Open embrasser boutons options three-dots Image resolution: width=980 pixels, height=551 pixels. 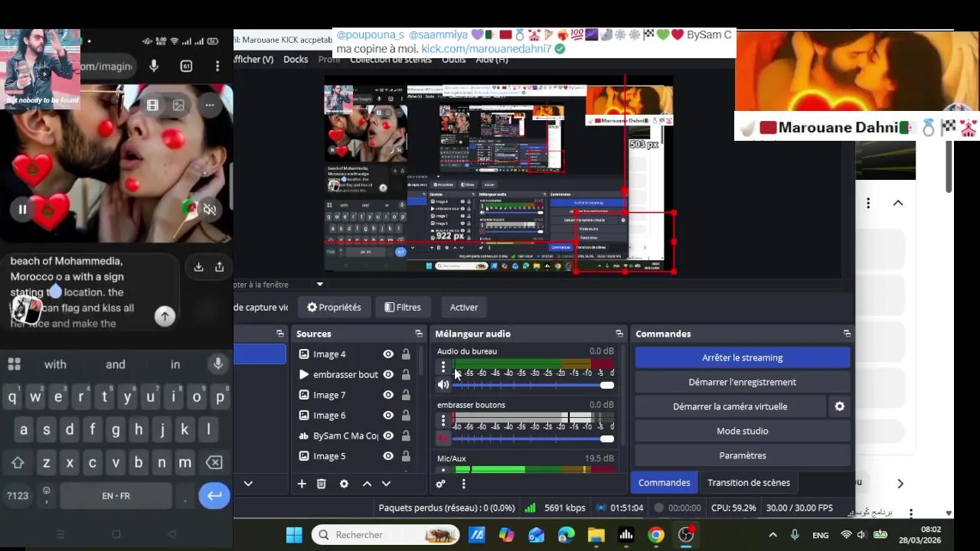tap(443, 420)
